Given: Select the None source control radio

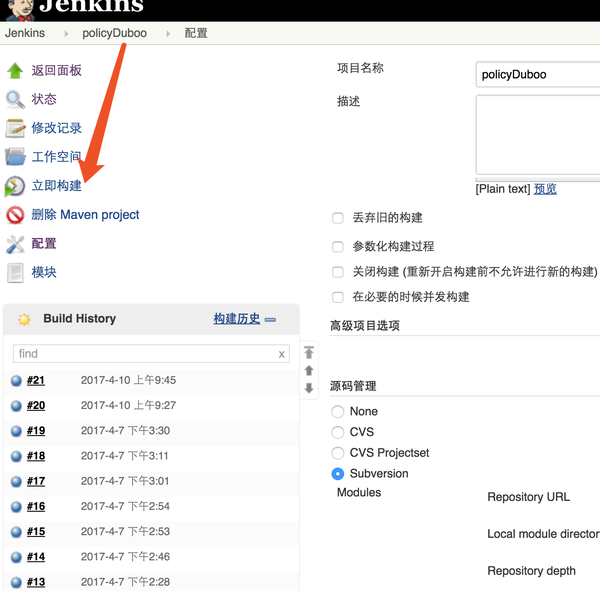Looking at the screenshot, I should 338,411.
